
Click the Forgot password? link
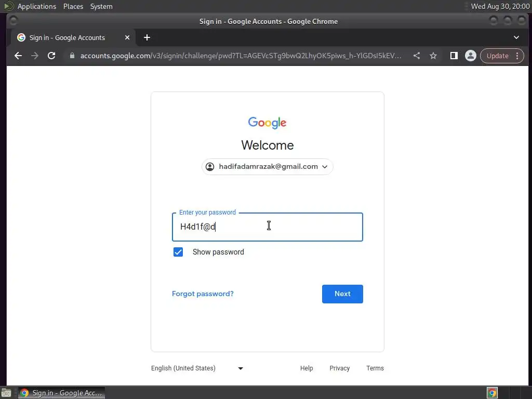click(x=203, y=294)
